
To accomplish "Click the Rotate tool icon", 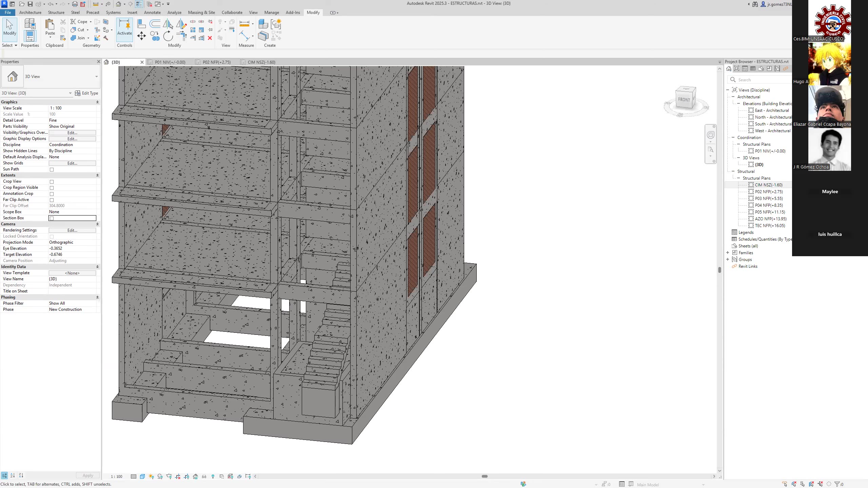I will 168,36.
